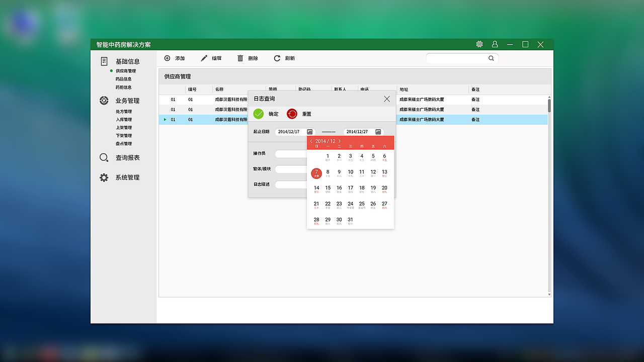This screenshot has height=362, width=644.
Task: Open 上架管理 in sidebar
Action: (x=124, y=128)
